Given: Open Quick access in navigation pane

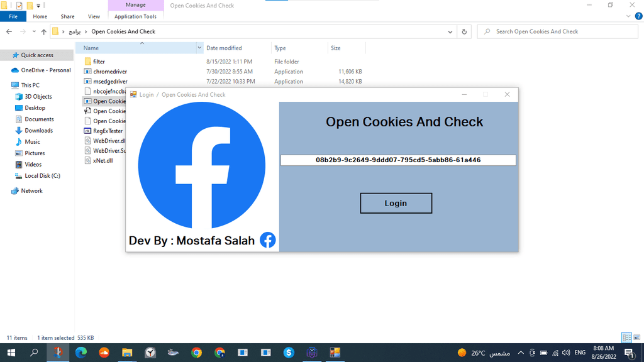Looking at the screenshot, I should [x=37, y=55].
